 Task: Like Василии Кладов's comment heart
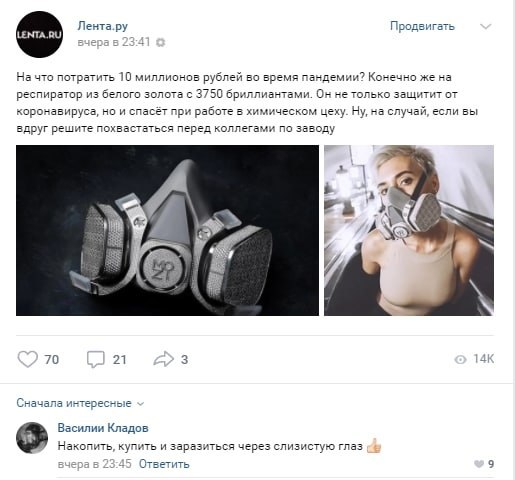pos(479,464)
